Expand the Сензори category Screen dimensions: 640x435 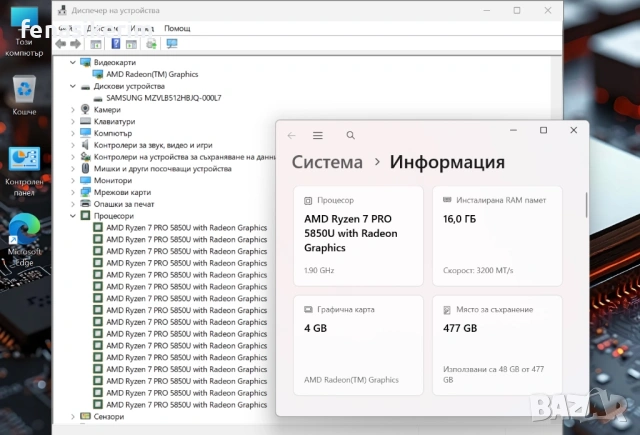click(x=73, y=417)
